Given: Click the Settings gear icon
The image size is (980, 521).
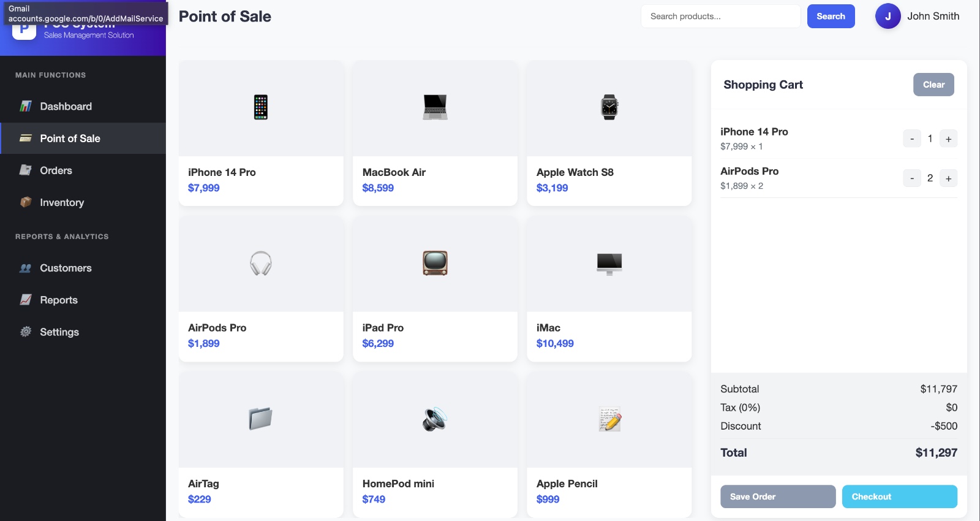Looking at the screenshot, I should (x=26, y=332).
